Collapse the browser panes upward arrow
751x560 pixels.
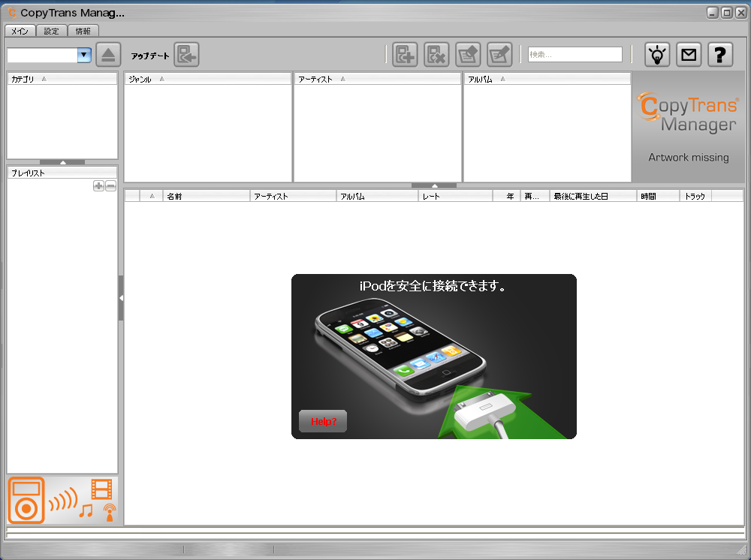(434, 185)
